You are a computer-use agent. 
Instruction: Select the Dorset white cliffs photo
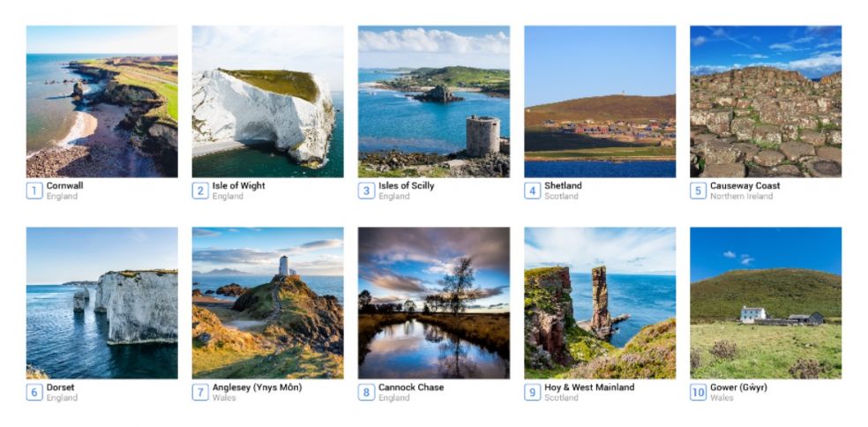101,303
